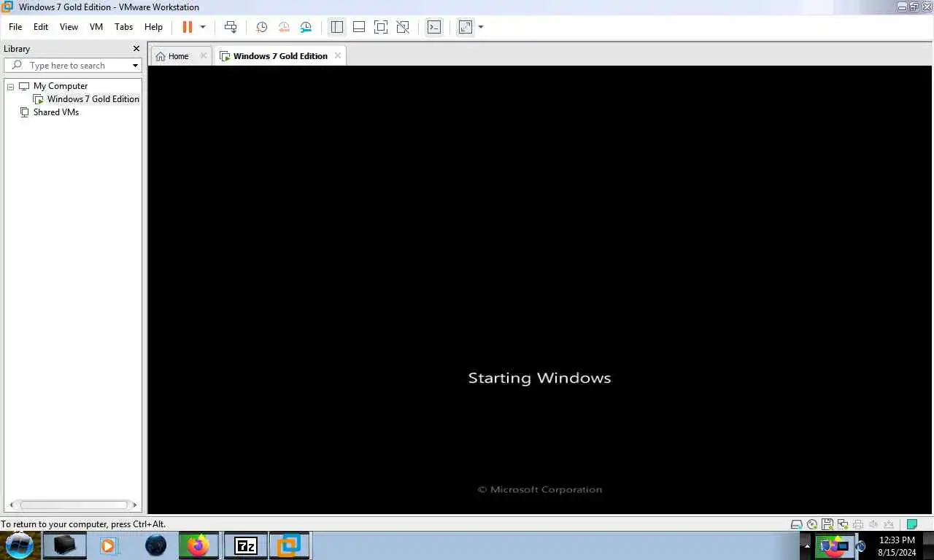Toggle the thumbnail bar view
Image resolution: width=934 pixels, height=560 pixels.
(x=359, y=27)
